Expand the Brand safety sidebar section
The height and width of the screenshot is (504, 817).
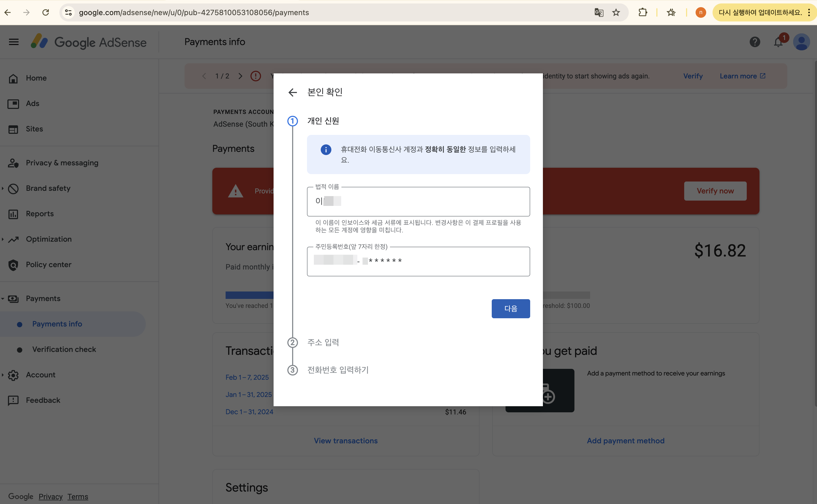3,188
